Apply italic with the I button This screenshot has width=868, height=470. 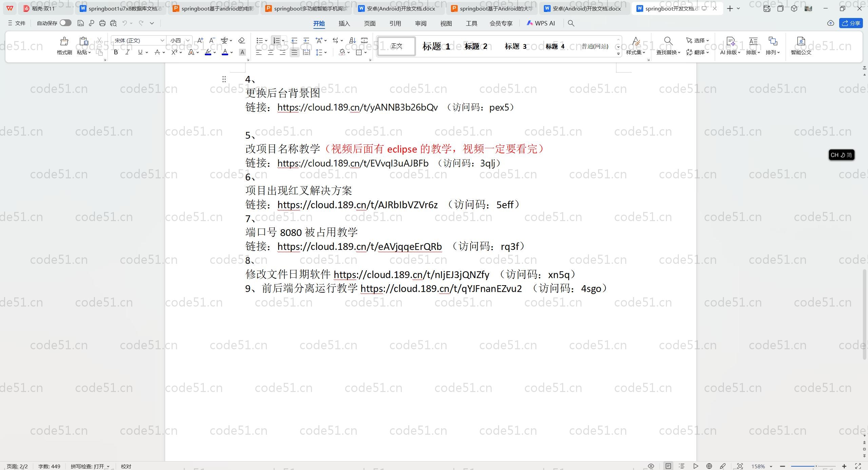(x=127, y=52)
